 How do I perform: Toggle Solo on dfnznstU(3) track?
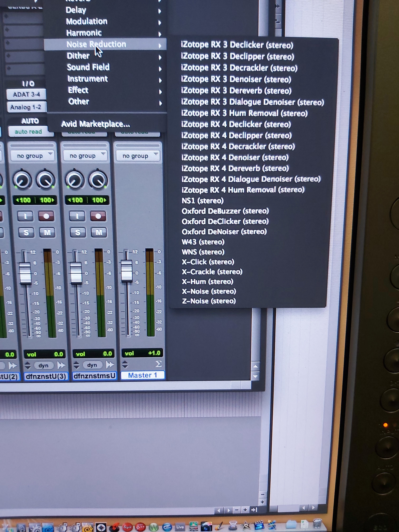(x=26, y=232)
